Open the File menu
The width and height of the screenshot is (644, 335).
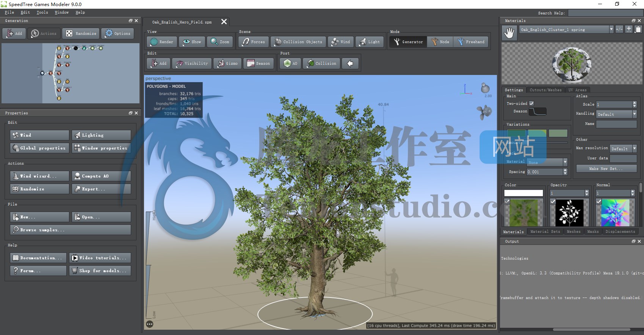[9, 12]
